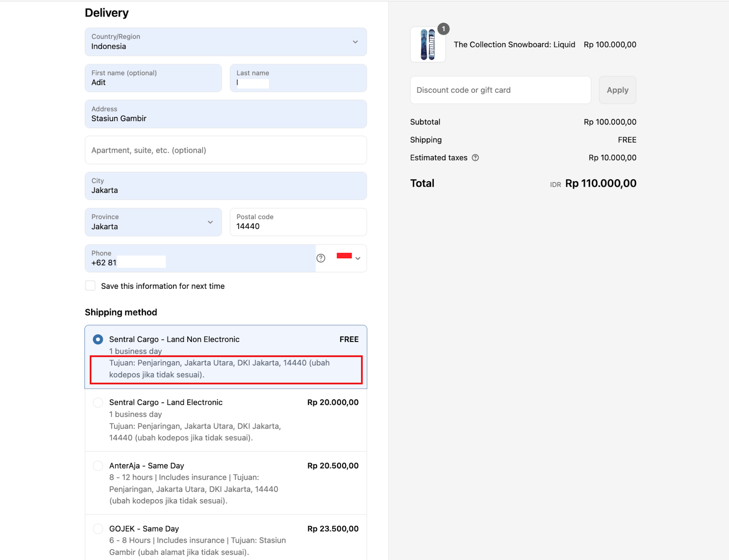Click The Collection Snowboard: Liquid product name
729x560 pixels.
(514, 45)
